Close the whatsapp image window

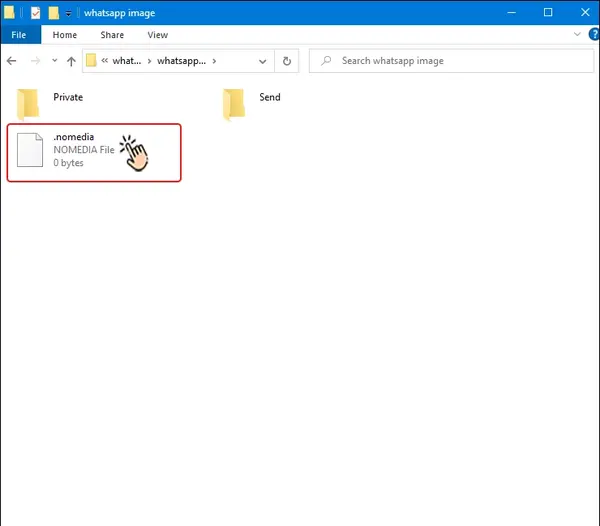click(x=585, y=13)
